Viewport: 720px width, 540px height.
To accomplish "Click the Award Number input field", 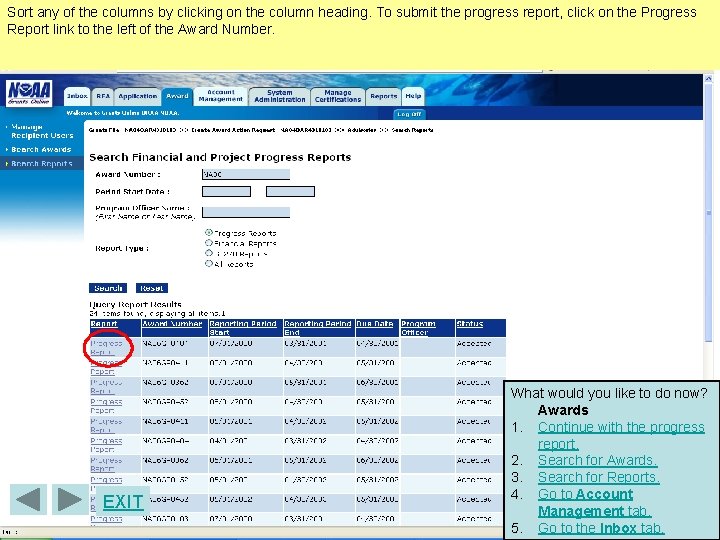I will [x=246, y=174].
